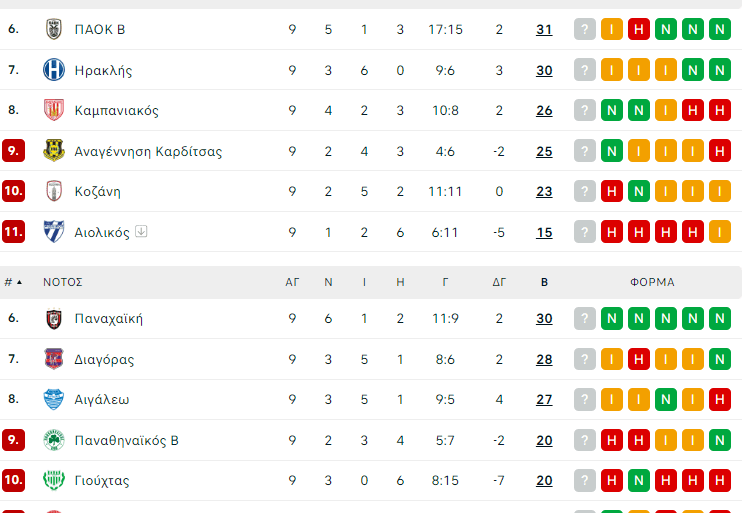Sort standings by the ΔΓ column header
Viewport: 743px width, 513px height.
(x=499, y=282)
